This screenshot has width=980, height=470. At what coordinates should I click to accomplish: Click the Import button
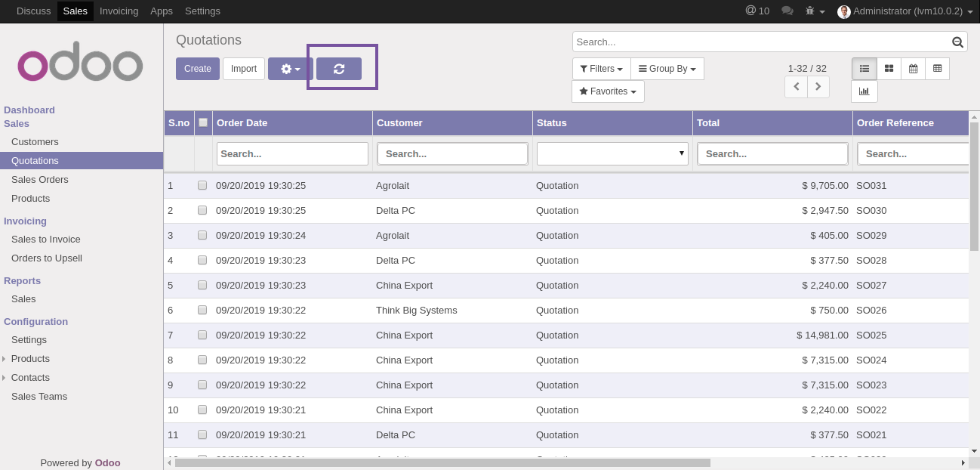tap(244, 69)
